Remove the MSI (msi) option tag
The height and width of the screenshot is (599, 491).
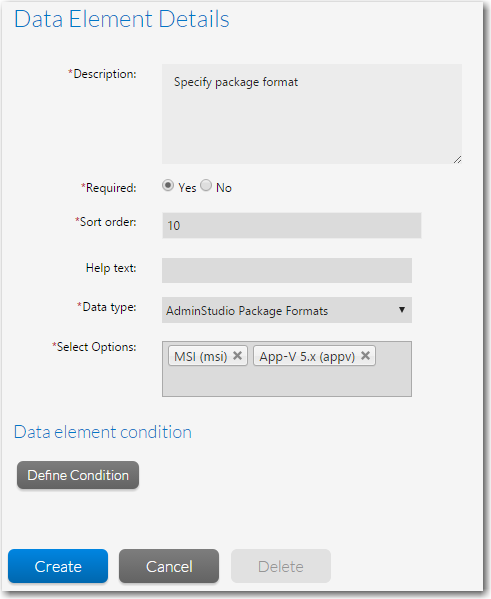point(237,356)
